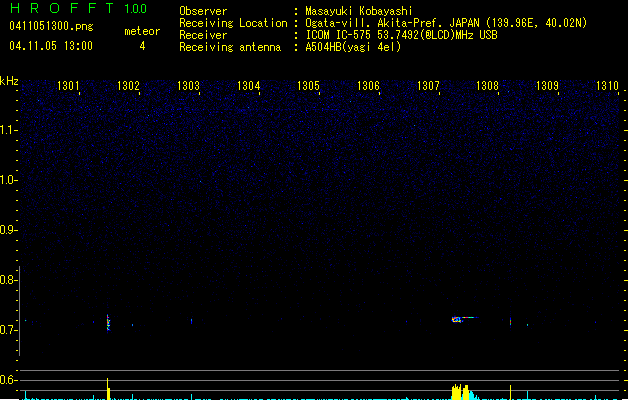Click the meteor count value 4
Image resolution: width=629 pixels, height=400 pixels.
tap(142, 46)
